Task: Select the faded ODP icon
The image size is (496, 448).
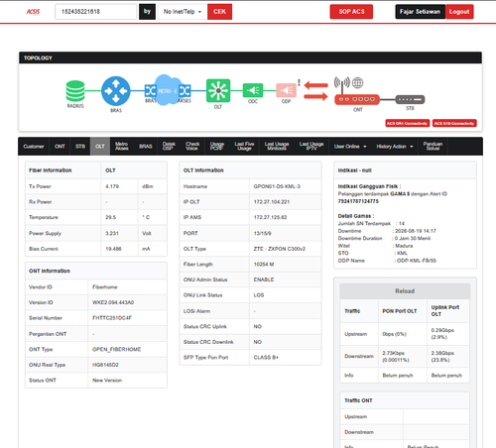Action: 287,90
